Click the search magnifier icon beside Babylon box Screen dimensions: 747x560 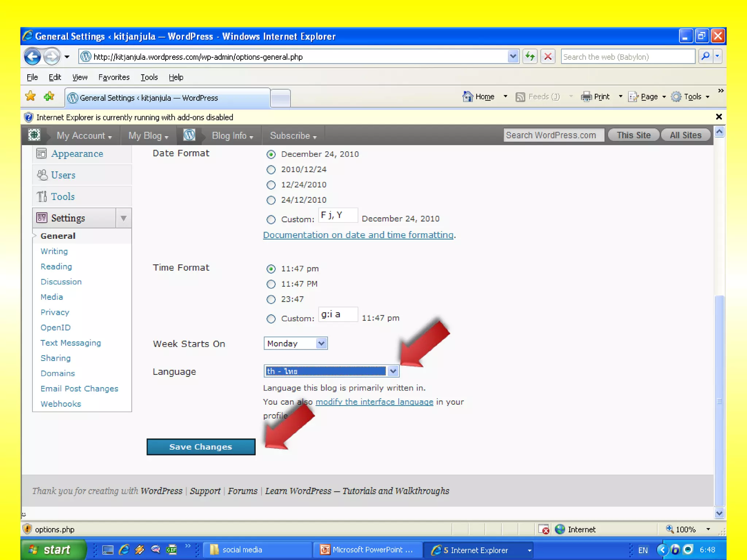pos(705,57)
